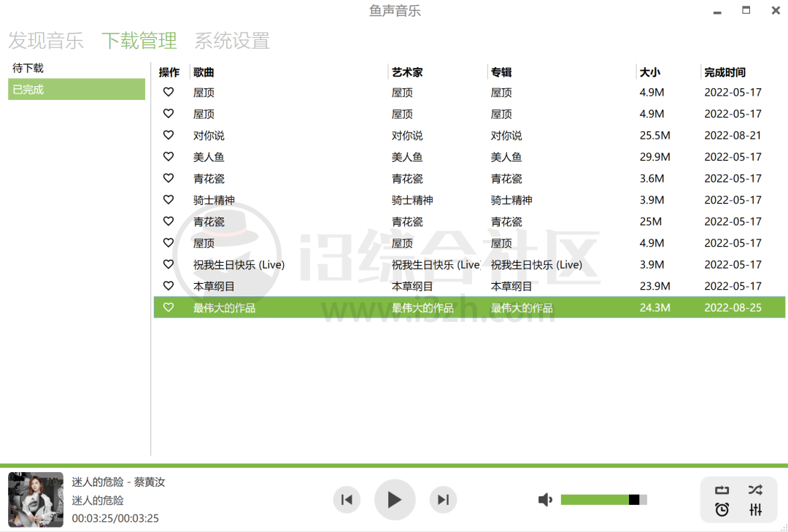Image resolution: width=788 pixels, height=532 pixels.
Task: Adjust the volume slider bar
Action: click(x=603, y=499)
